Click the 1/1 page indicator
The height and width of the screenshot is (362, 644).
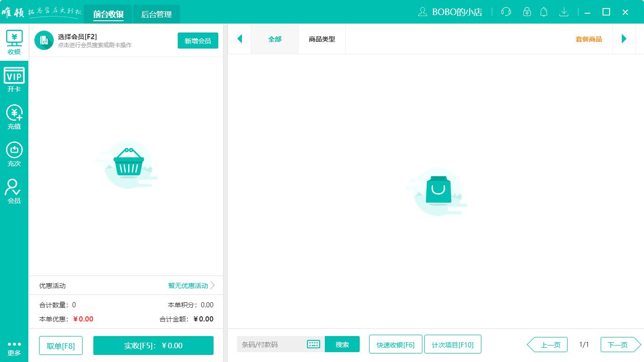584,345
